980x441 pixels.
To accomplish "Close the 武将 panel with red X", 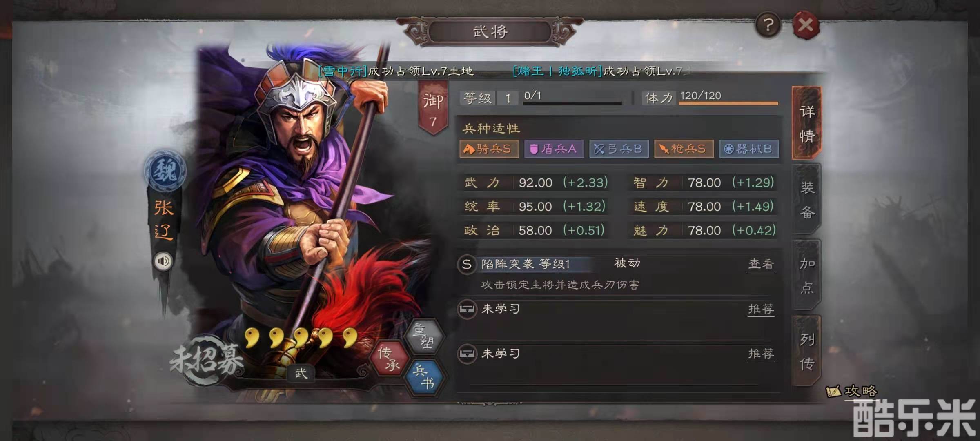I will tap(806, 26).
